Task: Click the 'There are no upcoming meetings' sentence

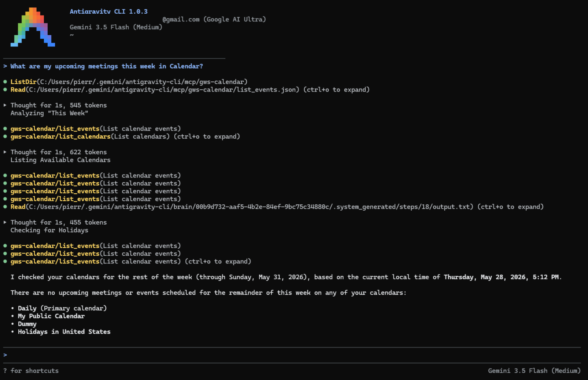Action: (208, 293)
